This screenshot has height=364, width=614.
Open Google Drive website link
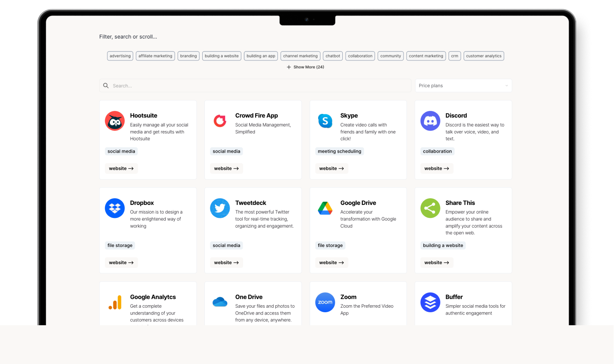(x=332, y=263)
